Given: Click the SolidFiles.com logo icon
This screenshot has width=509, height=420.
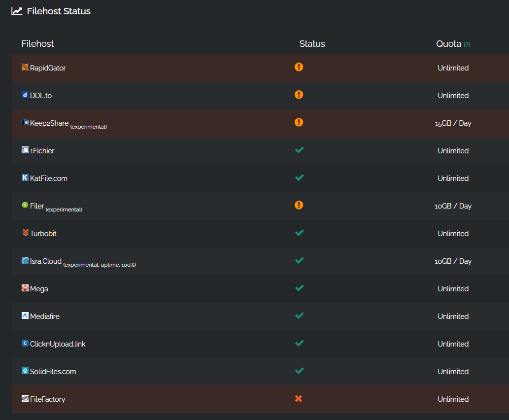Looking at the screenshot, I should 25,371.
